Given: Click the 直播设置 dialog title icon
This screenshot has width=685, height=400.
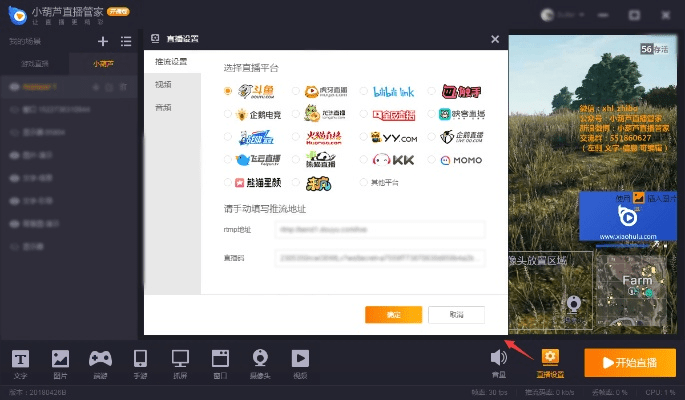Looking at the screenshot, I should pos(155,38).
